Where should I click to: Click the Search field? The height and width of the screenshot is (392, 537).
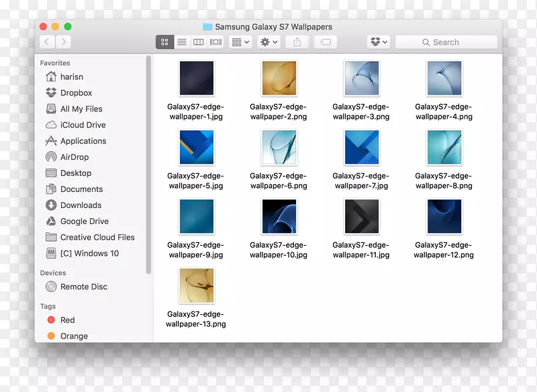coord(446,42)
